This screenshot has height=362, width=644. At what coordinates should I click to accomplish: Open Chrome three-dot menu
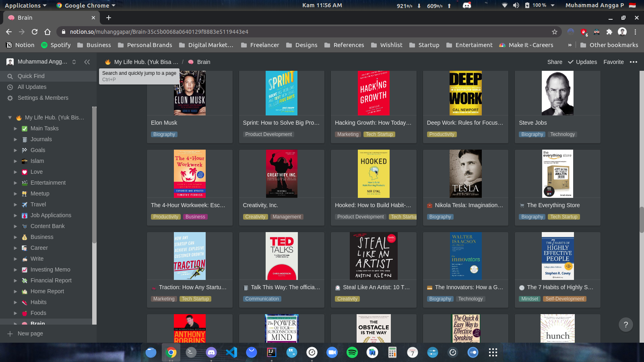pyautogui.click(x=636, y=32)
